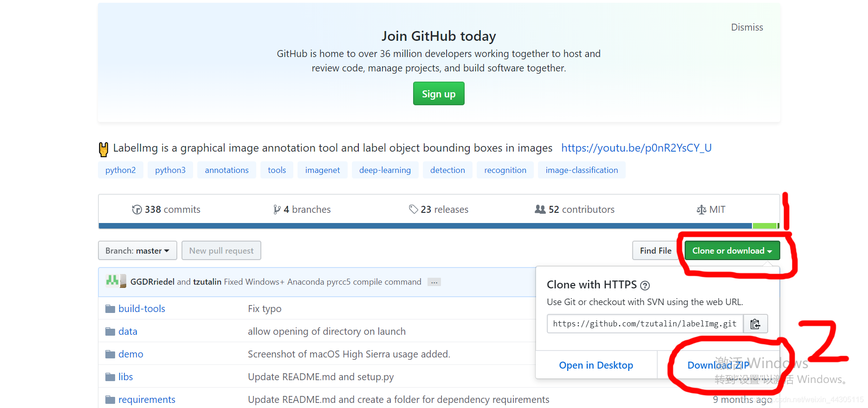
Task: Click the libs folder icon
Action: pyautogui.click(x=110, y=377)
